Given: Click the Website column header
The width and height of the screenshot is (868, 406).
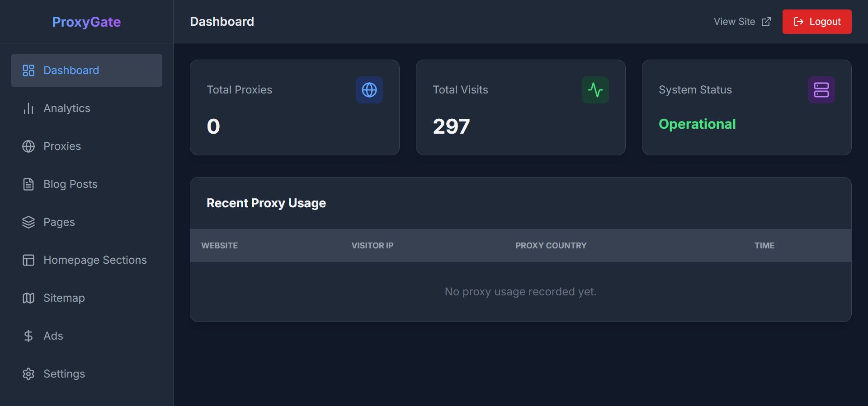Looking at the screenshot, I should pos(220,246).
